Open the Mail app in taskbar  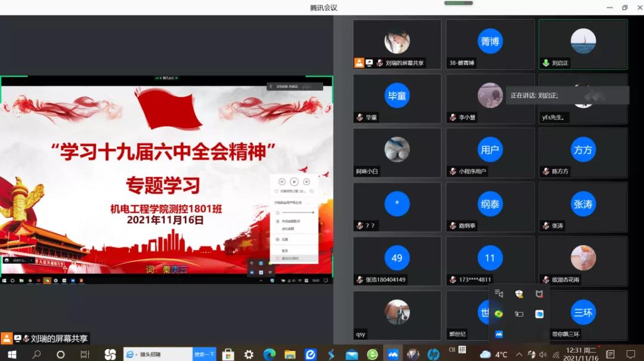coord(352,354)
